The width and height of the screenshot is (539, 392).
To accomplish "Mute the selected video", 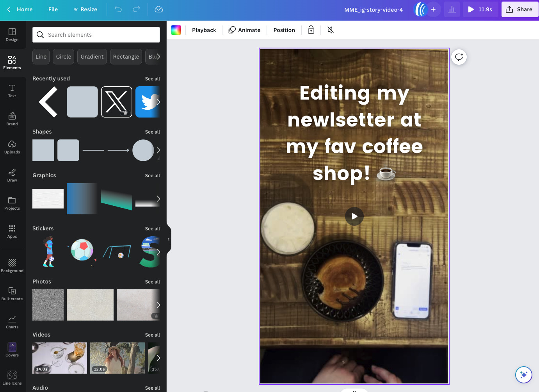I will click(330, 30).
